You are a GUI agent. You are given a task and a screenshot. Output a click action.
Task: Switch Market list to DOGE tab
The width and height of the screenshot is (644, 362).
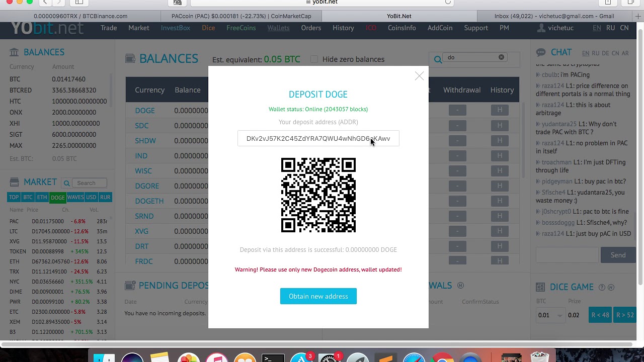[x=57, y=197]
